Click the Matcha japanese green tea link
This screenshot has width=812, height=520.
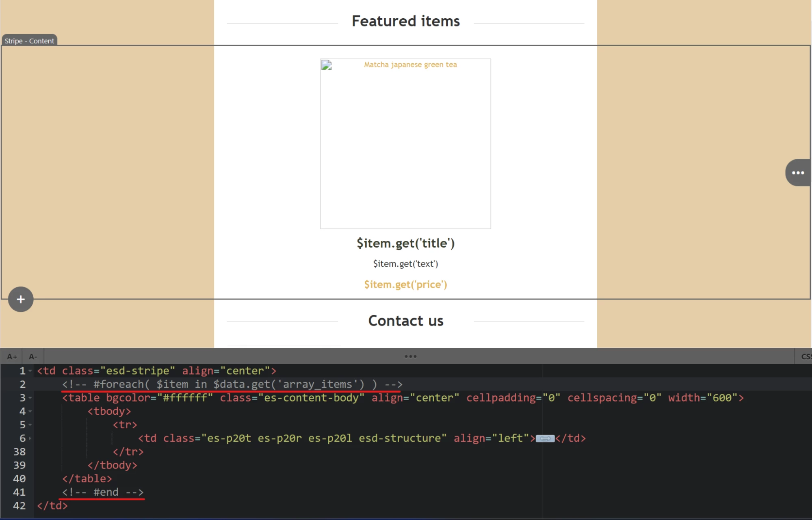point(410,65)
